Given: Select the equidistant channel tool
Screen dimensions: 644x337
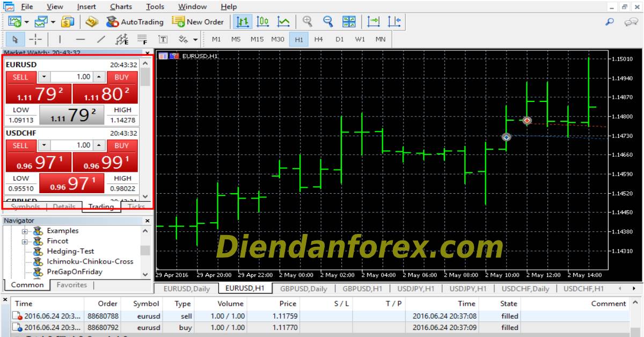Looking at the screenshot, I should pos(122,39).
